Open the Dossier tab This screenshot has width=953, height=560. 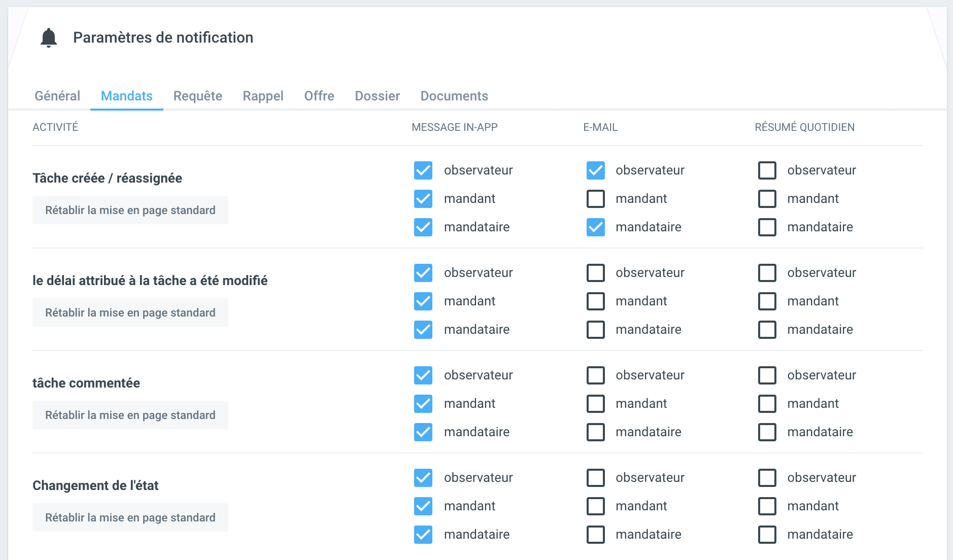[377, 96]
